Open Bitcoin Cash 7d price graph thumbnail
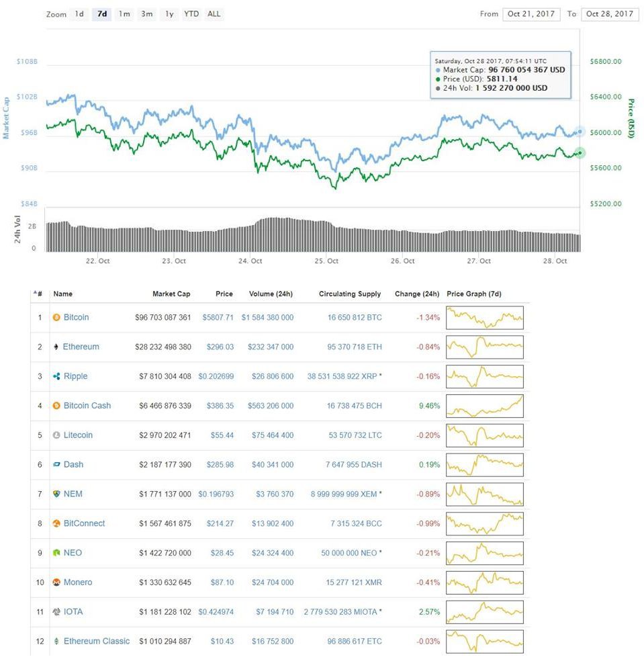The image size is (644, 657). point(485,406)
